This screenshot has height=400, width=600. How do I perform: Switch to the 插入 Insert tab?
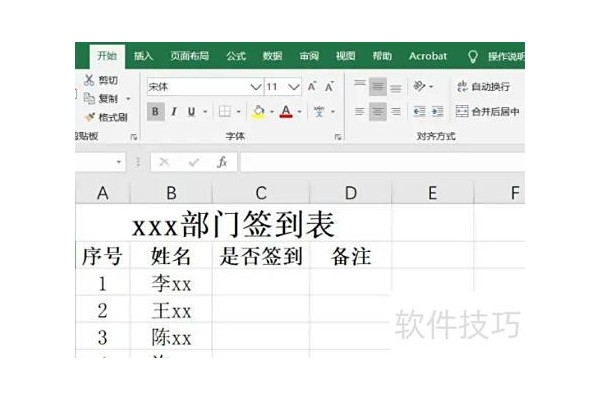(143, 56)
